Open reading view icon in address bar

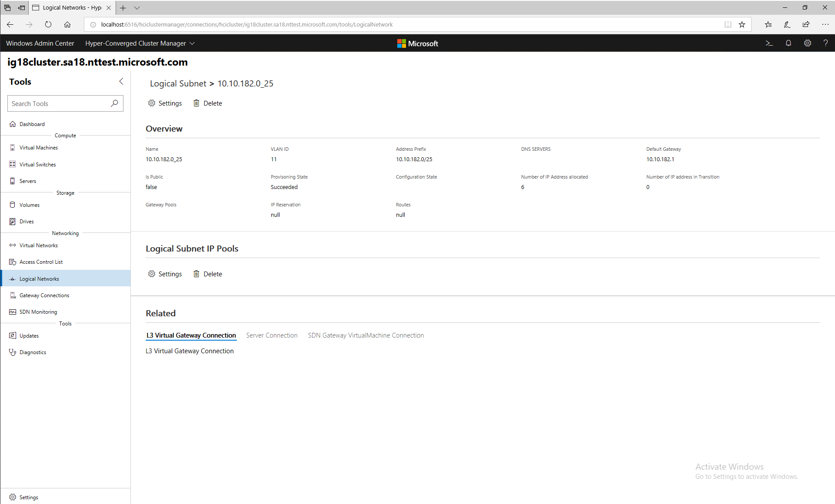[x=728, y=24]
